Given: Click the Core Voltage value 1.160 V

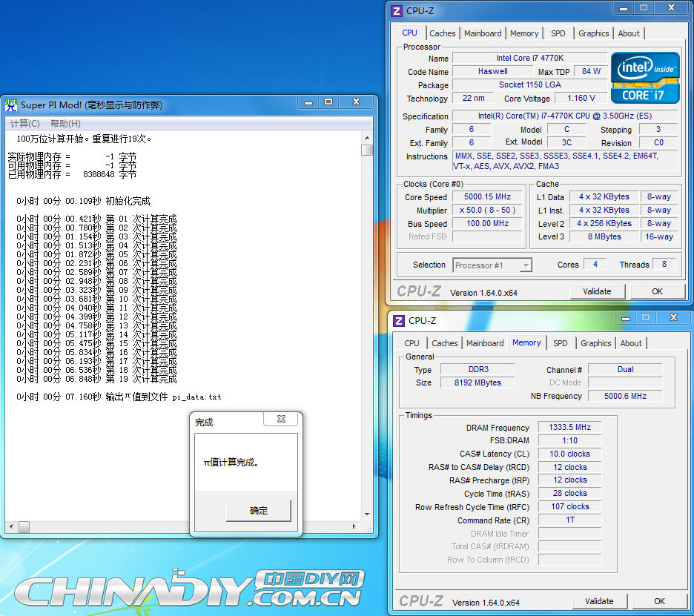Looking at the screenshot, I should (581, 98).
